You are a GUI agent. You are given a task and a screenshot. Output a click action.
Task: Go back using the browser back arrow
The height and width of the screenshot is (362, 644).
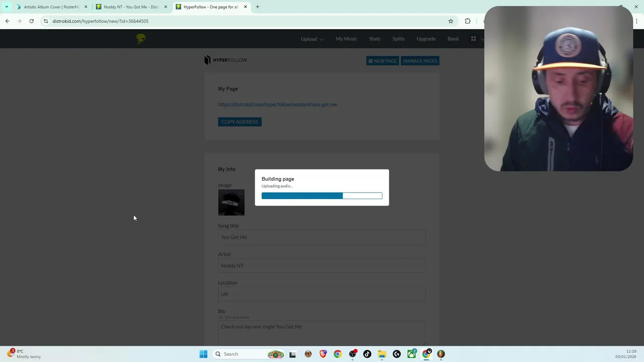click(7, 21)
